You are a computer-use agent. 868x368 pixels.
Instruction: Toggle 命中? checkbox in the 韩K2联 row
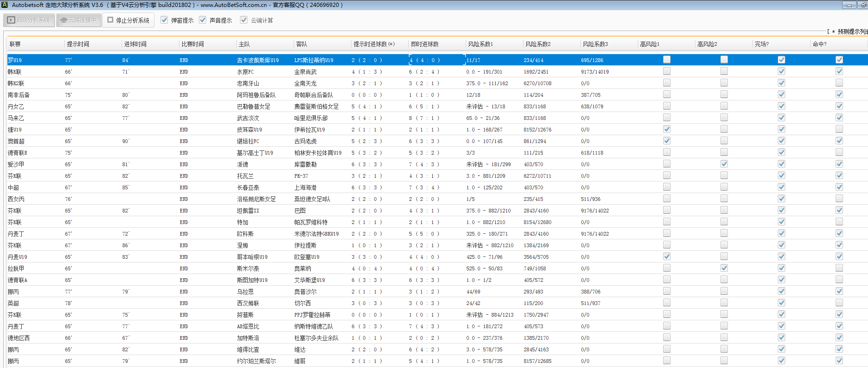(839, 83)
